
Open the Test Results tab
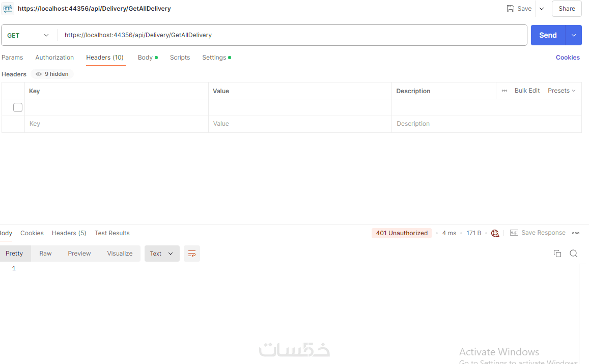tap(112, 233)
